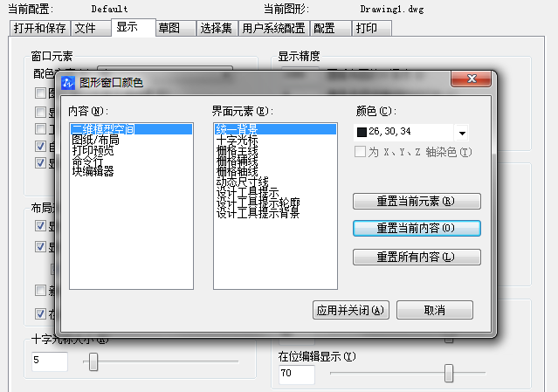
Task: Click the 在位编辑显示 slider handle
Action: [449, 374]
